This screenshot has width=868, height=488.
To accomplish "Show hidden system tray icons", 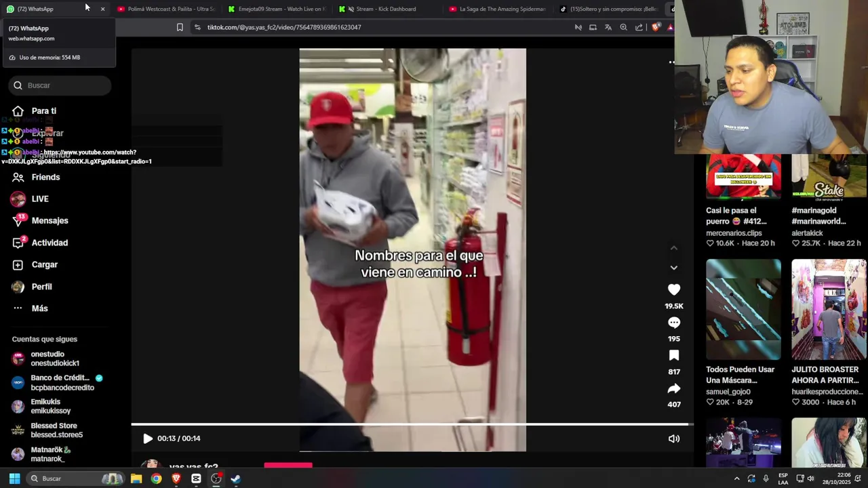I will coord(736,479).
